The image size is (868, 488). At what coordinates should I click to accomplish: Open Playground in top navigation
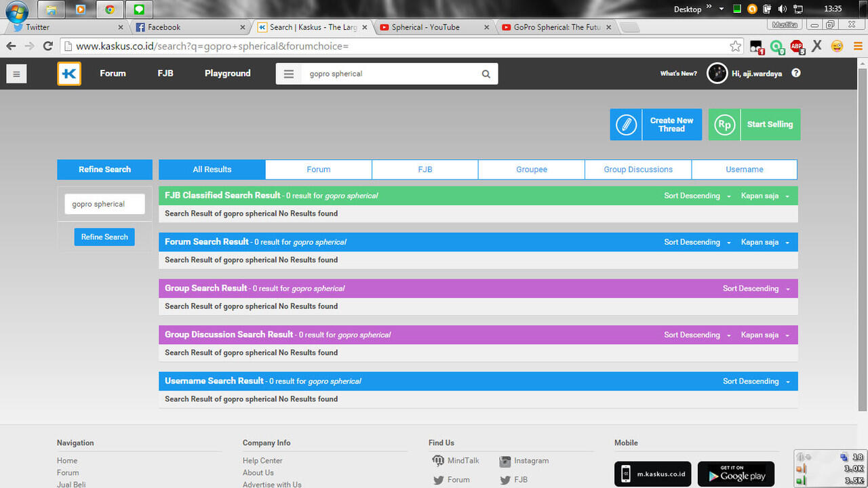tap(228, 73)
